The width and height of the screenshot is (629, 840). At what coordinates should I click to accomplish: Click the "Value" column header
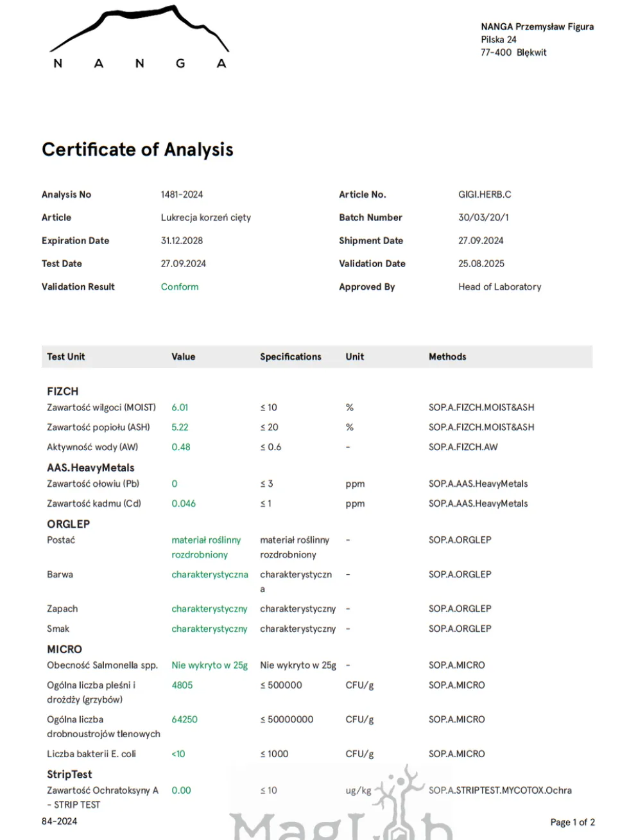[183, 357]
